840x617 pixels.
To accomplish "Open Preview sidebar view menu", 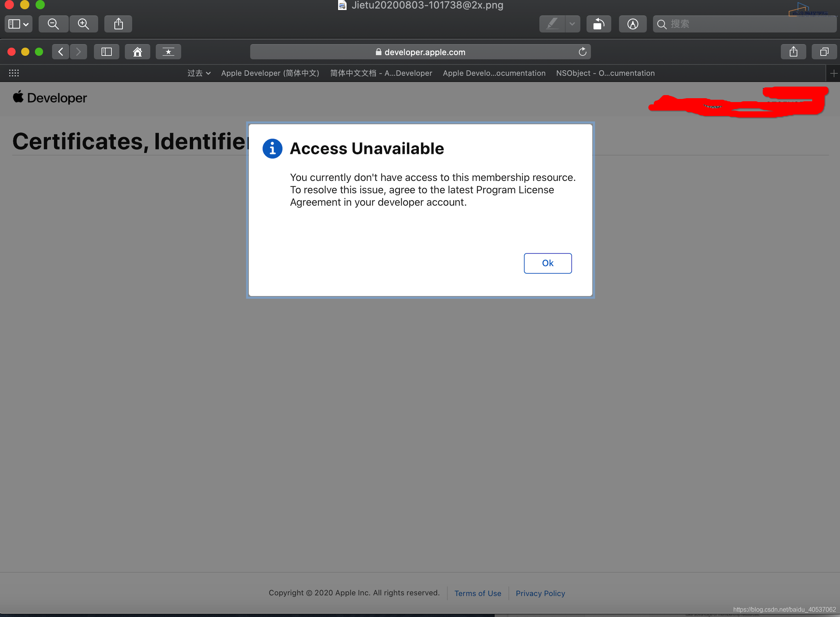I will pos(19,24).
